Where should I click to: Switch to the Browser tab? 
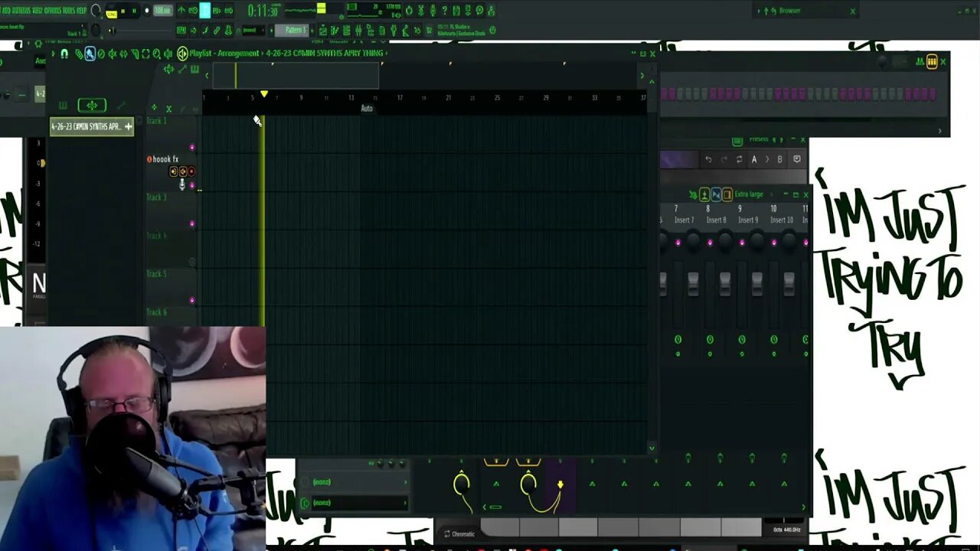click(789, 11)
